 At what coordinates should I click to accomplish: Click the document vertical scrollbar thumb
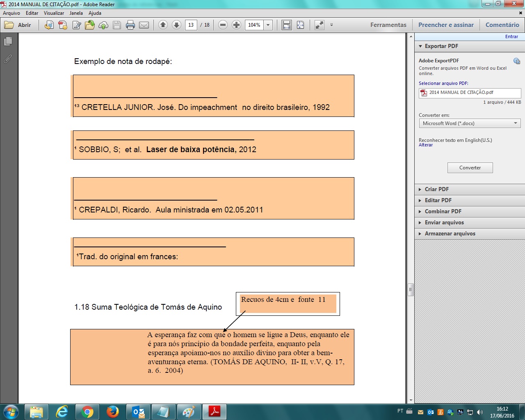tap(411, 290)
